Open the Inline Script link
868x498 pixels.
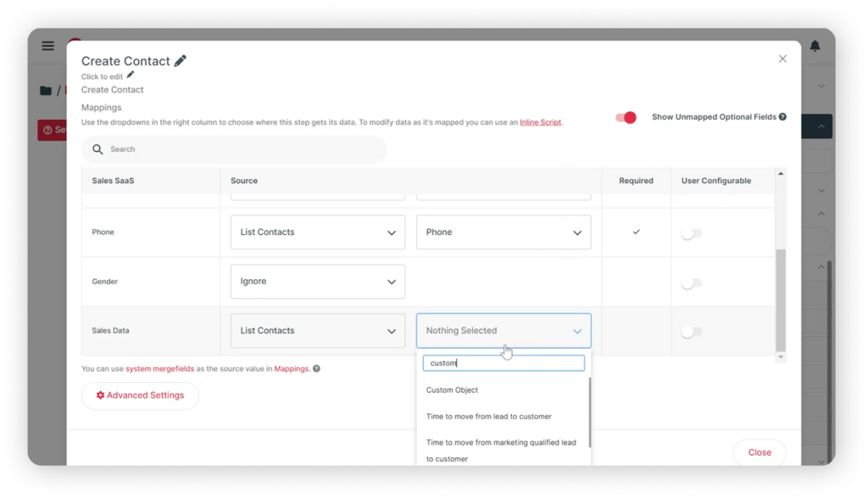point(540,122)
